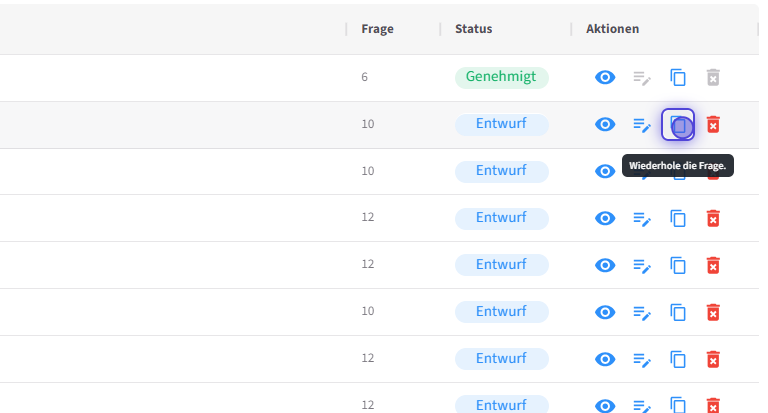Click the duplicate icon in the Genehmigt row
The image size is (768, 413).
678,78
